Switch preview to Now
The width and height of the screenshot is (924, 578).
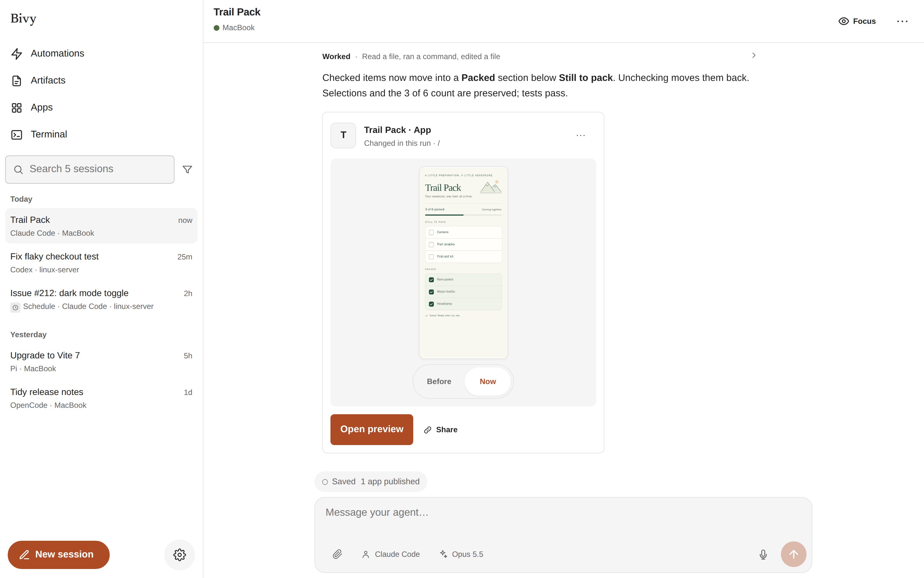coord(488,381)
